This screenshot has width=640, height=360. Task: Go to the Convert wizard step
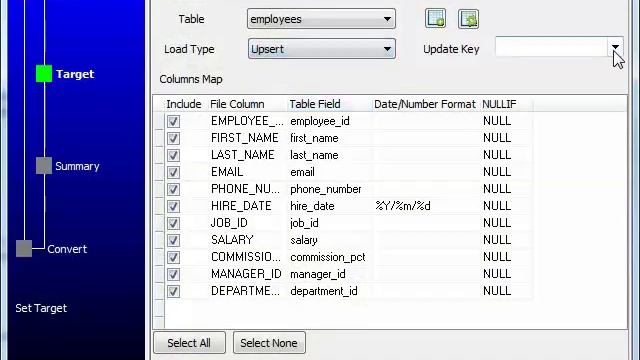[x=67, y=249]
